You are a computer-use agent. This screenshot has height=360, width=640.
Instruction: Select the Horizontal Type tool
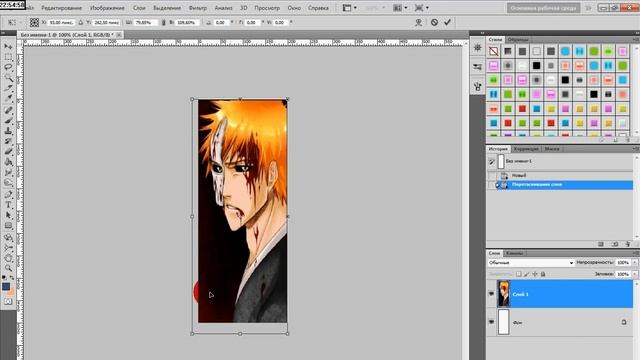8,205
